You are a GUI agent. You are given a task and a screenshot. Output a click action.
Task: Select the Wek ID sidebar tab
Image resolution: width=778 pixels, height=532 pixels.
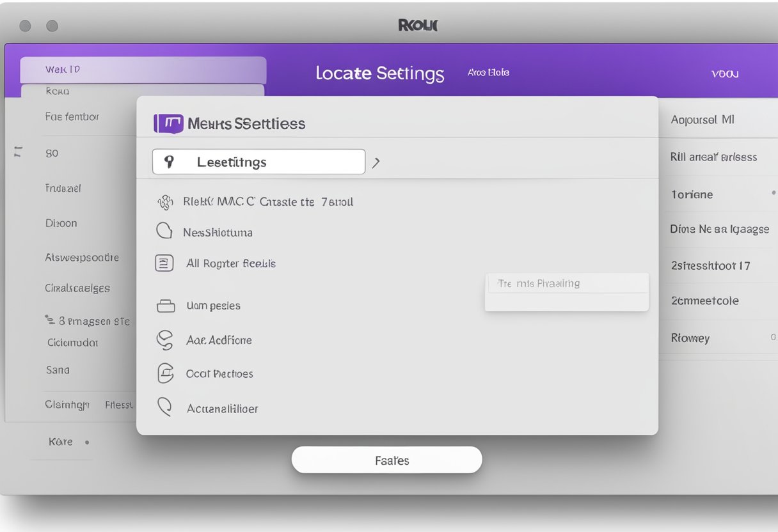tap(143, 70)
